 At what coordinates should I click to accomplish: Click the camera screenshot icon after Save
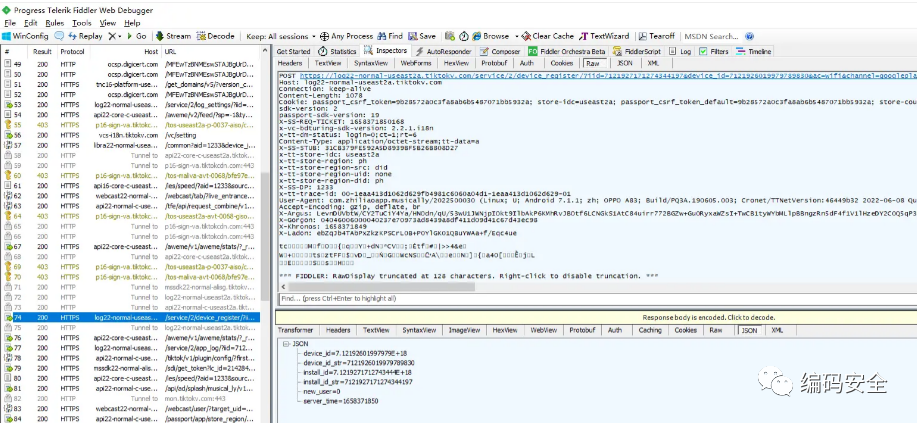450,36
